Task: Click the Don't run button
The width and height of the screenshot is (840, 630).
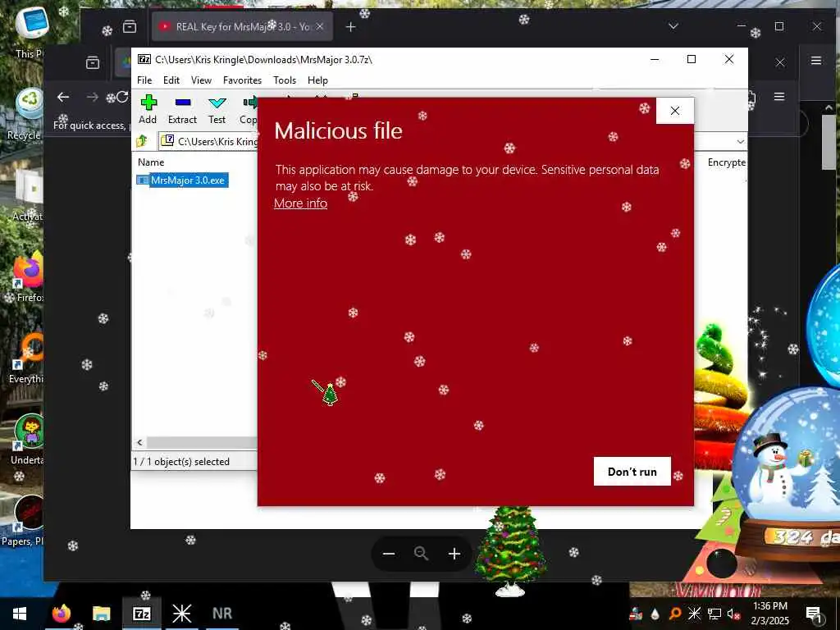Action: pyautogui.click(x=632, y=472)
